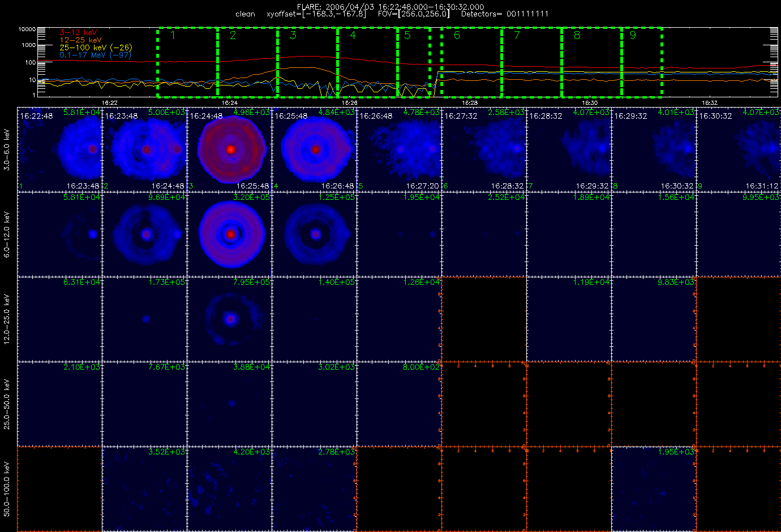This screenshot has height=532, width=781.
Task: Click the 9.83E+03 peak value
Action: [676, 282]
